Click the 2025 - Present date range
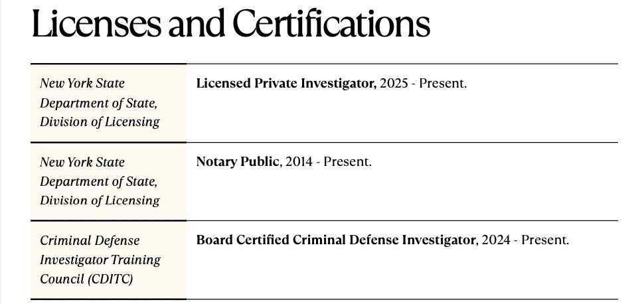 tap(423, 84)
